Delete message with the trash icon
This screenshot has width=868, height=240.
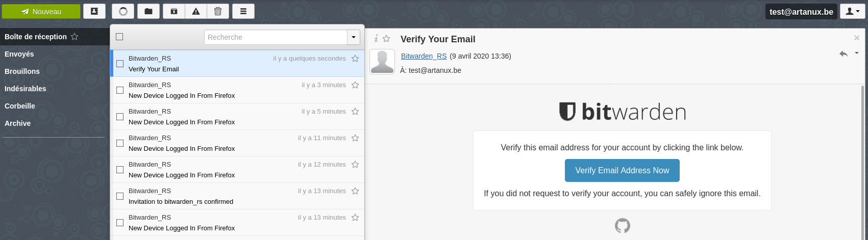point(218,11)
